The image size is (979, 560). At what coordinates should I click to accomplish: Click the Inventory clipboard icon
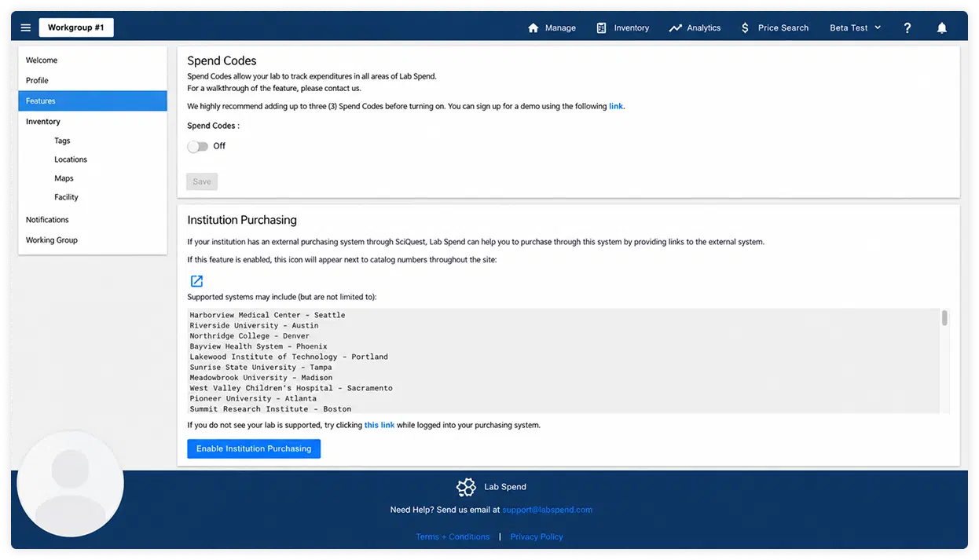[601, 27]
